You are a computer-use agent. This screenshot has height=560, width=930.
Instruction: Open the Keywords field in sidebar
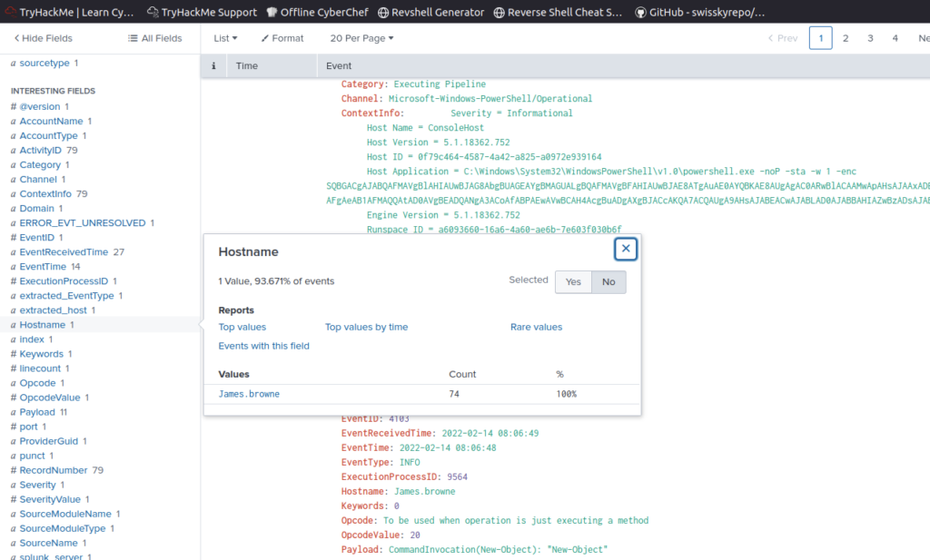41,354
